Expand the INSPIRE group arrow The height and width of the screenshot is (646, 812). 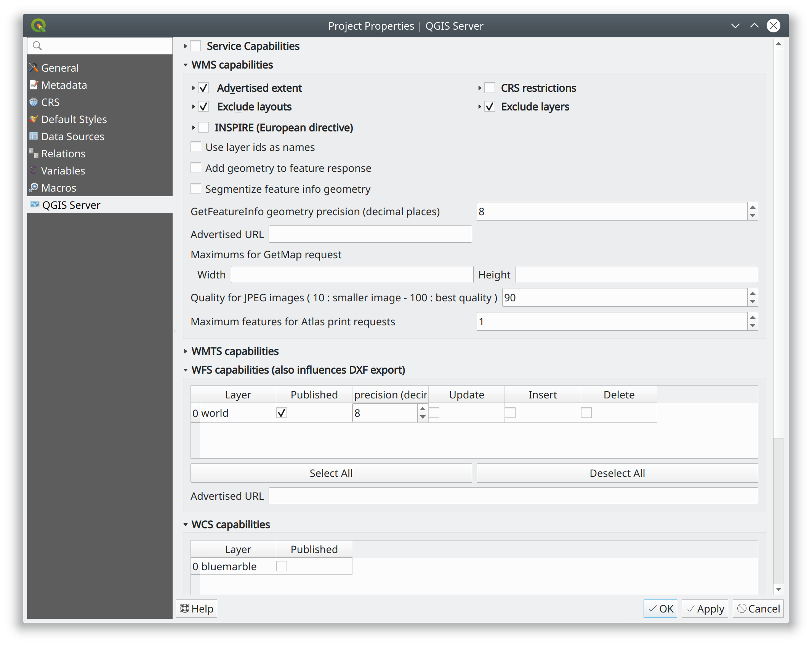coord(194,128)
